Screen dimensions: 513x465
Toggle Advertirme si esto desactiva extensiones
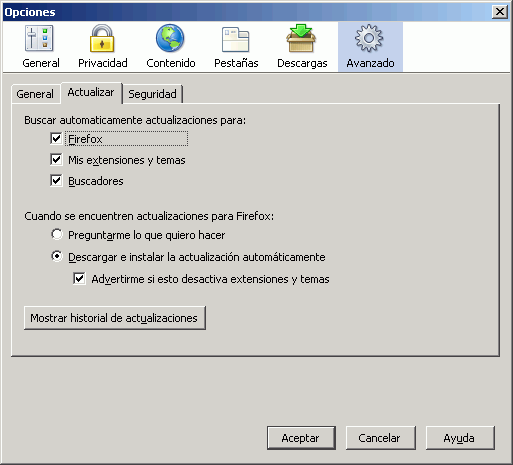pos(79,278)
